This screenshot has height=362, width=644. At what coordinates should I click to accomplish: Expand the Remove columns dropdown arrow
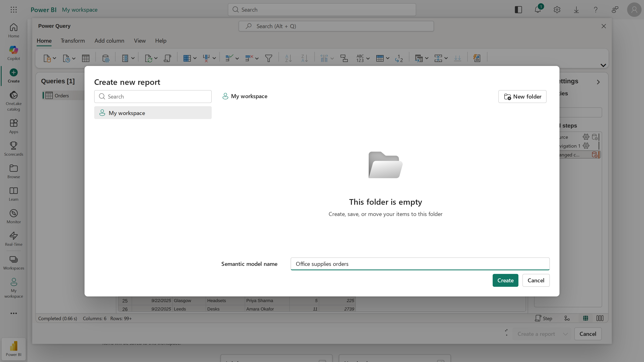tap(214, 58)
